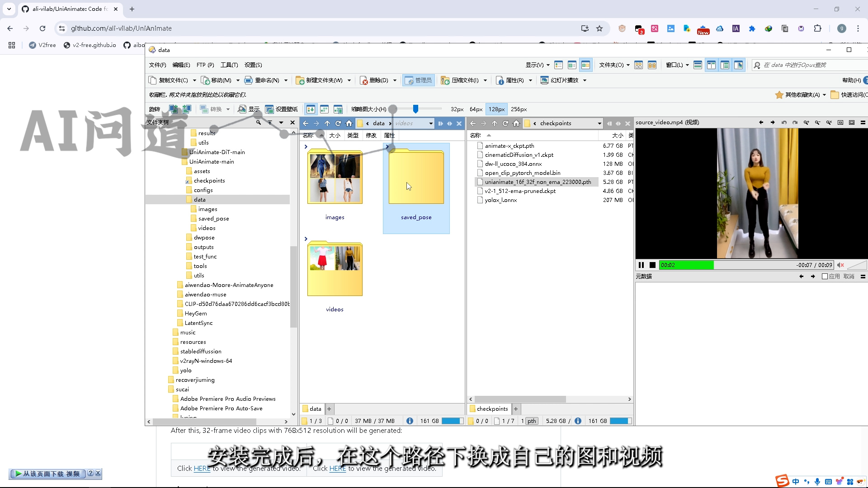The width and height of the screenshot is (868, 488).
Task: Open the 复制文件 dropdown arrow
Action: [x=194, y=80]
